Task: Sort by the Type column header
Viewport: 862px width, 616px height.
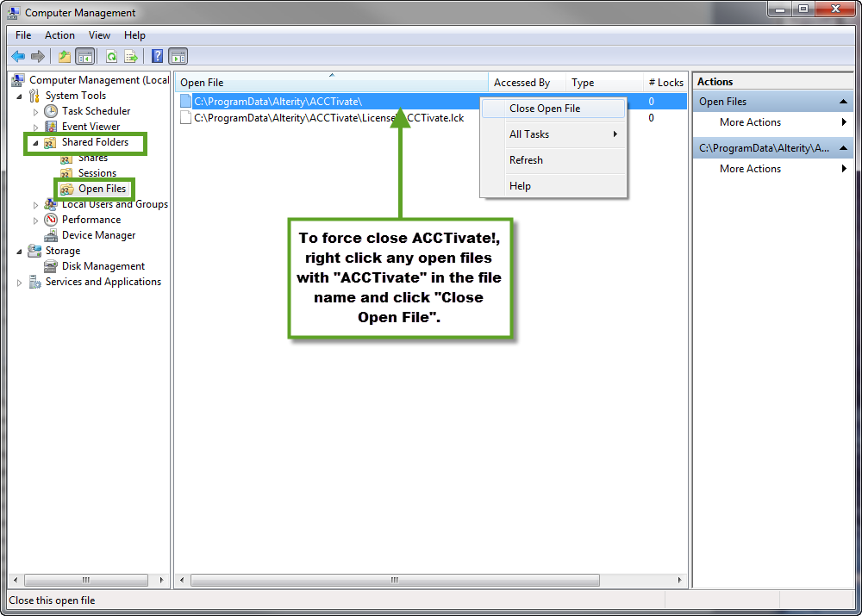Action: [x=604, y=83]
